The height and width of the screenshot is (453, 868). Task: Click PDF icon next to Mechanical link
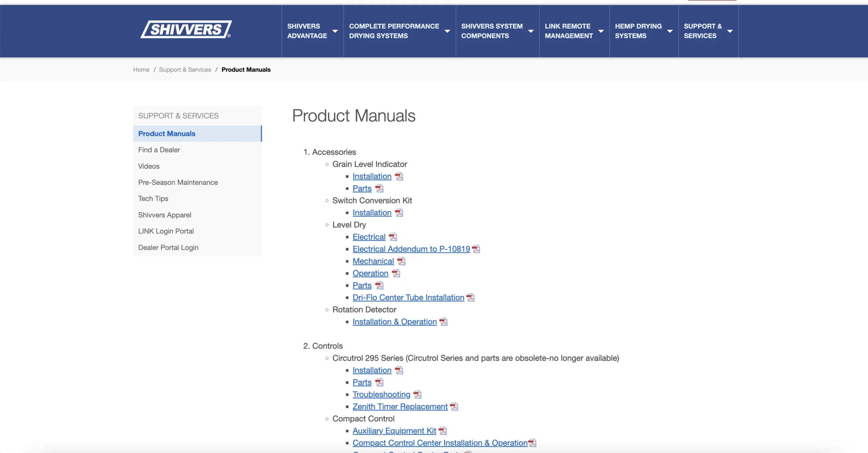(x=401, y=261)
